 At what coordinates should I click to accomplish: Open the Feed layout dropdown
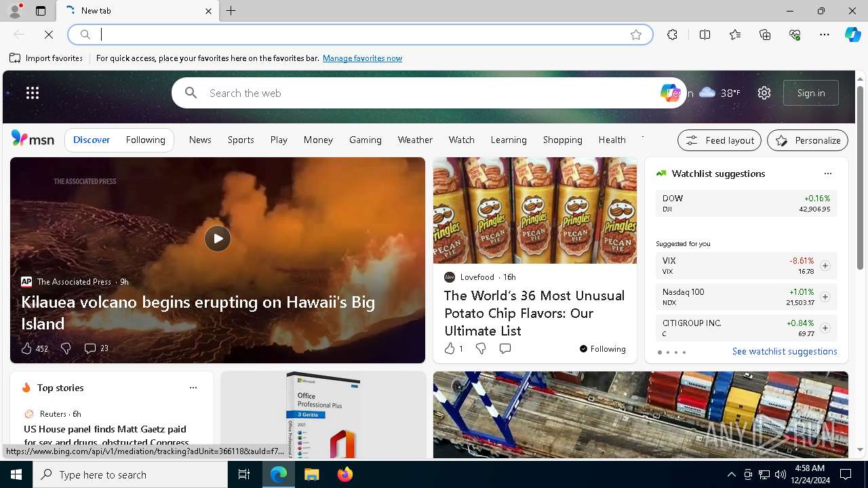click(x=719, y=140)
